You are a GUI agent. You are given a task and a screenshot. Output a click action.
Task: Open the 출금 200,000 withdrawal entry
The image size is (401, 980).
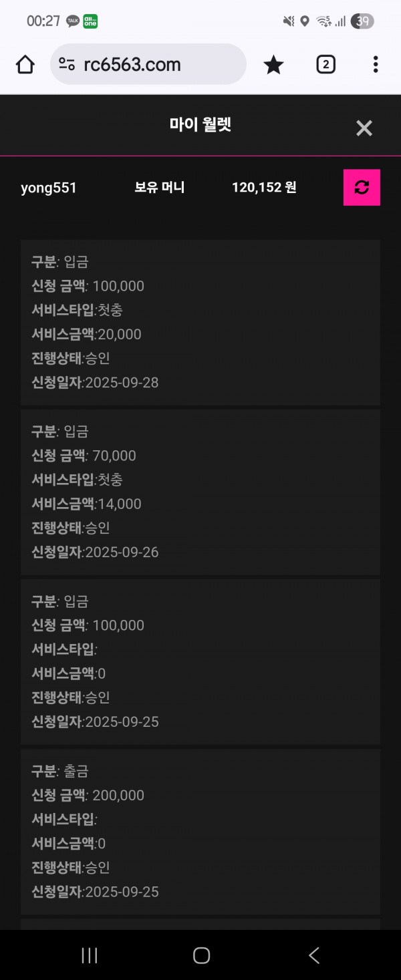coord(200,831)
